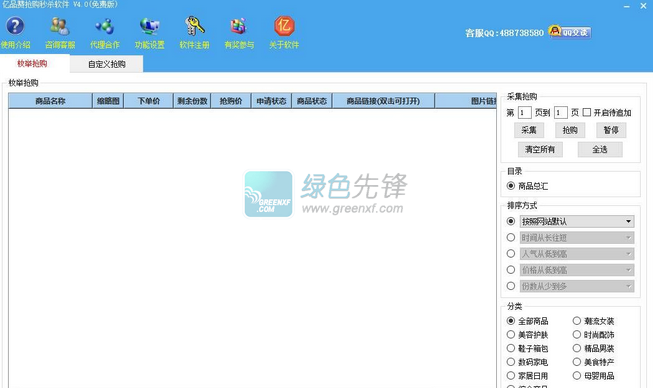Select the 母婴用品 category radio
The height and width of the screenshot is (388, 653).
pos(577,376)
